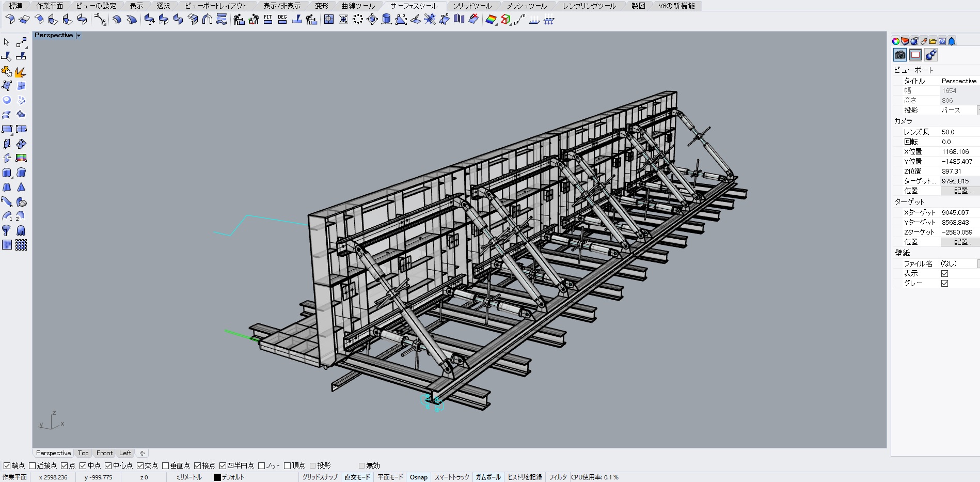980x482 pixels.
Task: Click the ミリメートル units status bar entry
Action: point(189,477)
